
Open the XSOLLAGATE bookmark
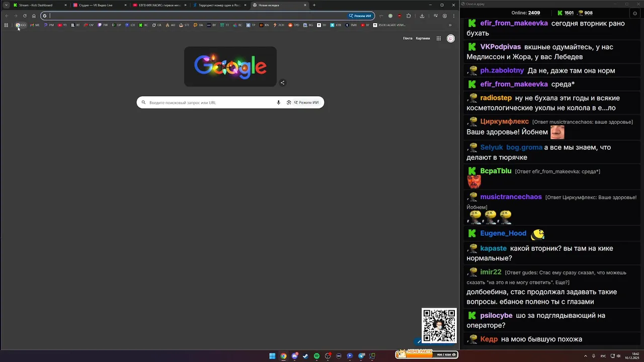coord(389,25)
